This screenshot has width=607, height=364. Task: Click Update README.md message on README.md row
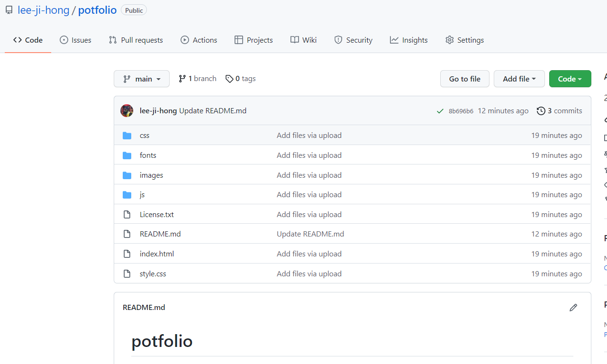tap(310, 234)
